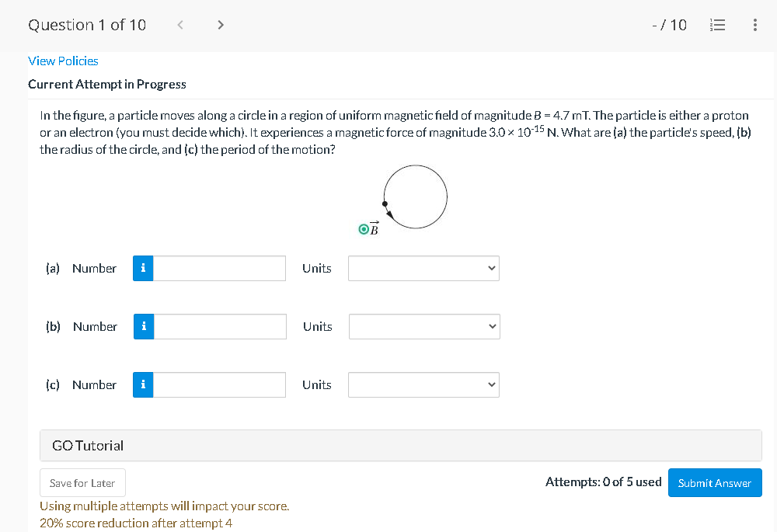777x532 pixels.
Task: Click the info icon beside answer (c)
Action: pyautogui.click(x=143, y=384)
